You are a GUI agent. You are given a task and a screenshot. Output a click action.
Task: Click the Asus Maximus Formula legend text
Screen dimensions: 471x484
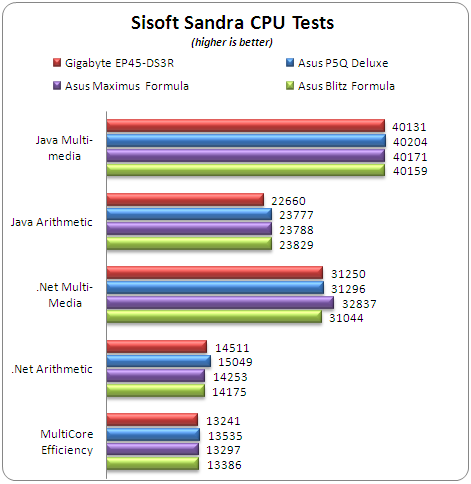tap(127, 86)
